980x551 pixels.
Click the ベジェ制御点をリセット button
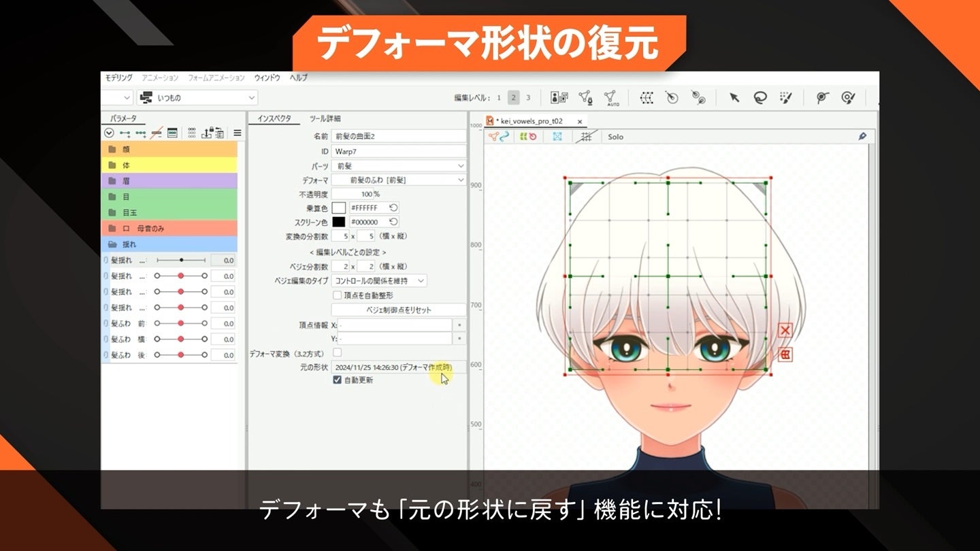[399, 310]
